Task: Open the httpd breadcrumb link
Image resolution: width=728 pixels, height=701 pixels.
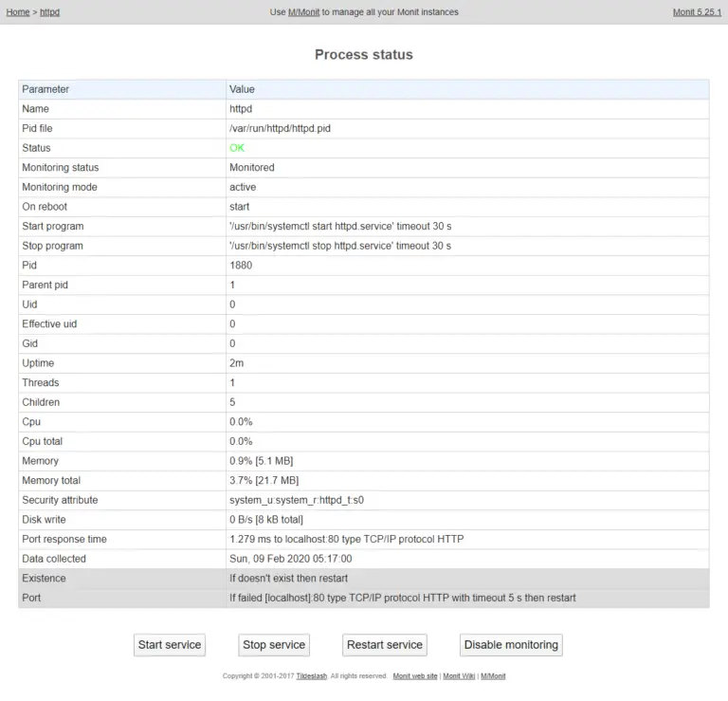Action: [49, 12]
